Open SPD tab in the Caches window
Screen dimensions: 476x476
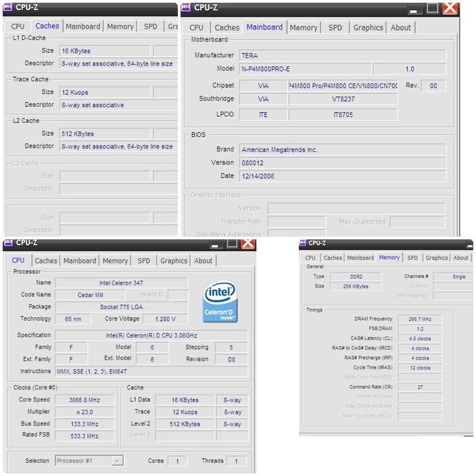point(150,26)
